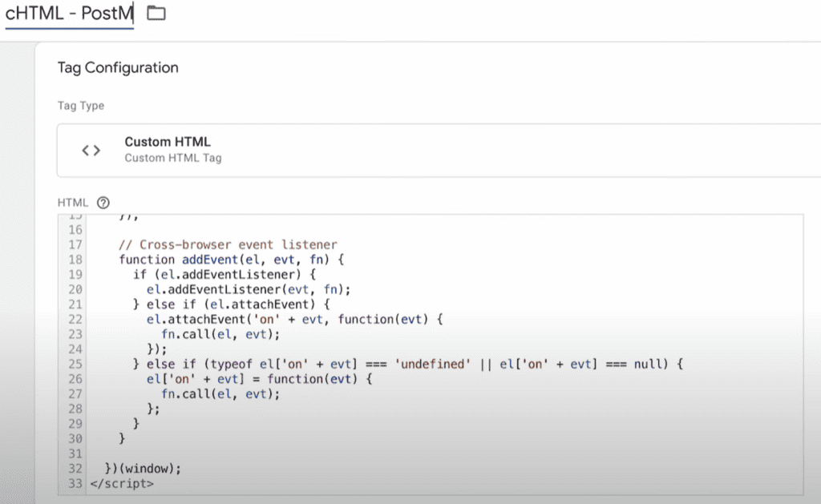Click the el.attachEvent('on' + evt call on line 22
Screen dimensions: 821x504
[x=293, y=319]
